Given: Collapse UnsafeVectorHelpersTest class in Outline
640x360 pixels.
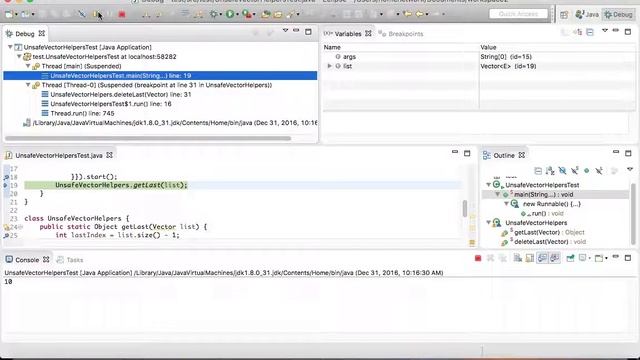Looking at the screenshot, I should click(x=488, y=185).
